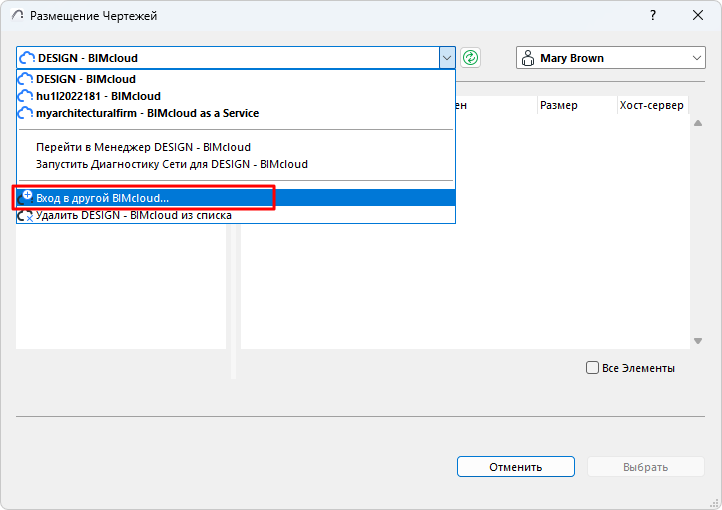
Task: Click the plus icon for BIMcloud login
Action: tap(26, 197)
